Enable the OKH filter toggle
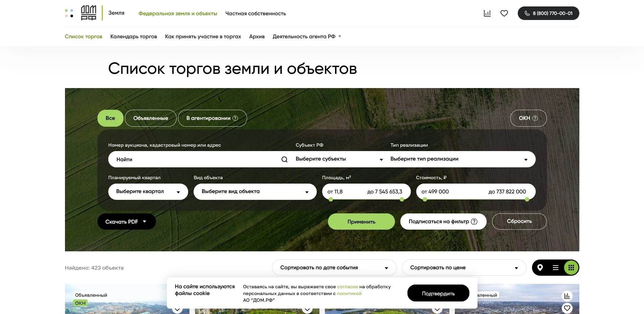The height and width of the screenshot is (314, 644). click(525, 118)
